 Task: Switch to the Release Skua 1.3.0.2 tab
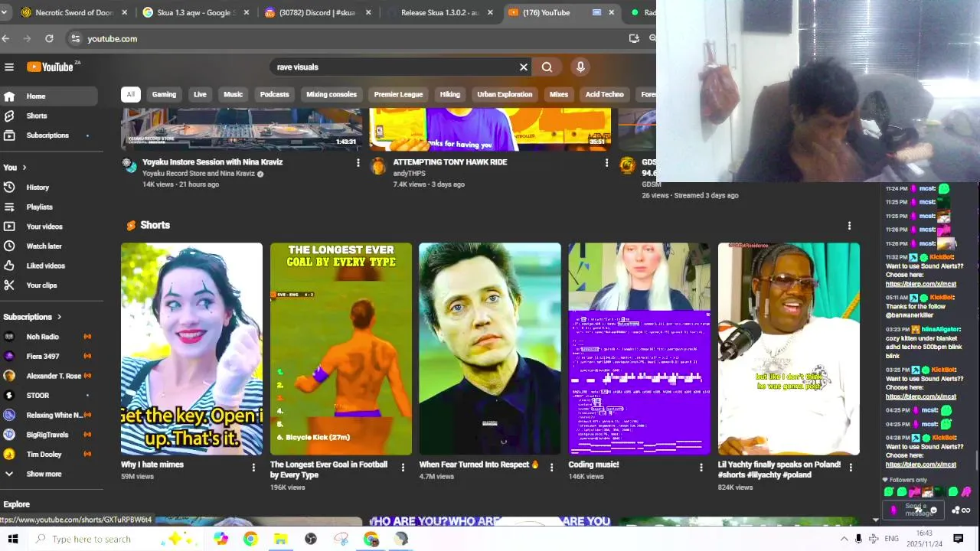(440, 12)
